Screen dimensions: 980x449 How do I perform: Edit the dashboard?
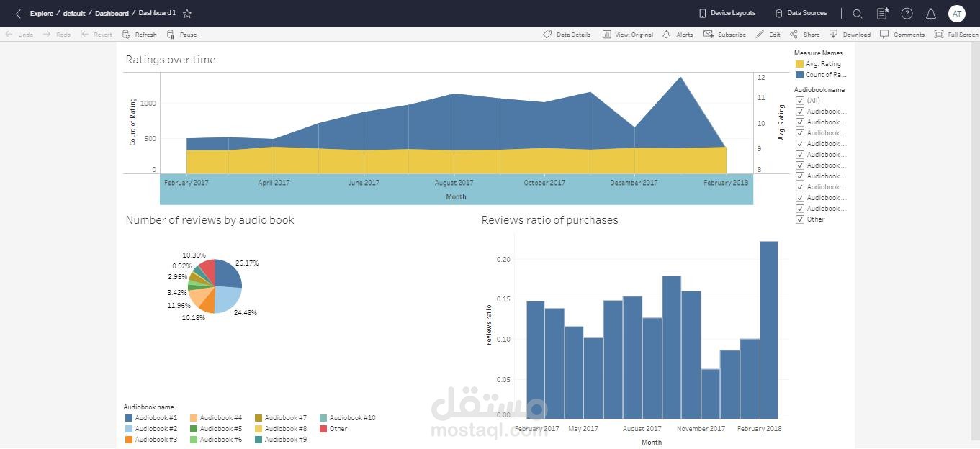click(x=768, y=35)
